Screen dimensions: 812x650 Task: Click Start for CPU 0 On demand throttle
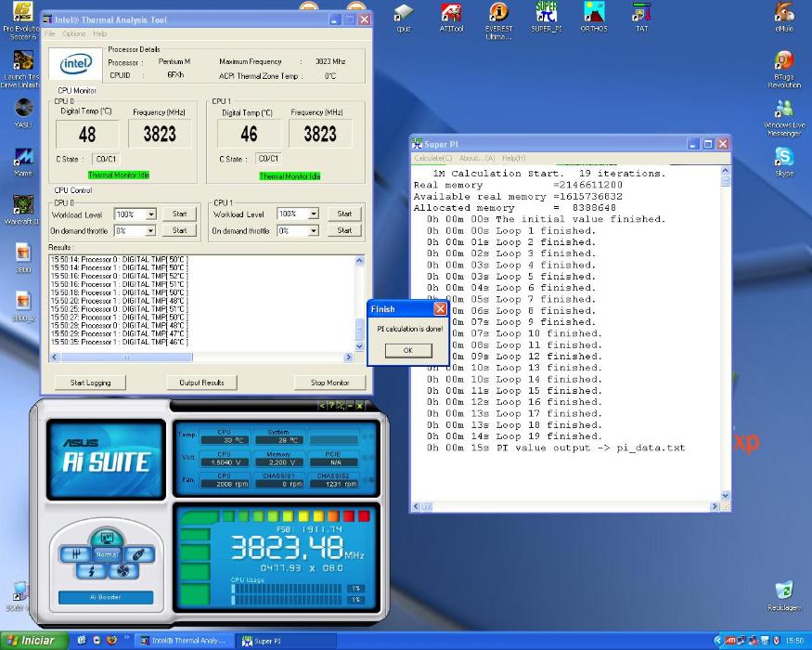(x=180, y=230)
